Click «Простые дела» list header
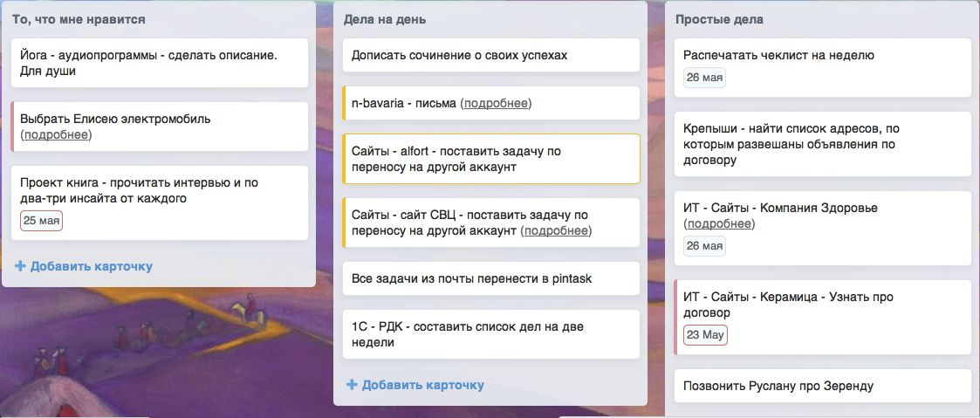The image size is (980, 418). pos(723,19)
